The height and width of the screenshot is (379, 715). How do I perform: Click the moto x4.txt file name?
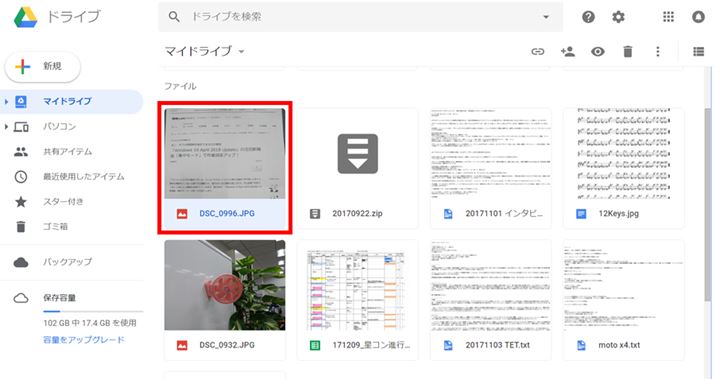coord(619,345)
